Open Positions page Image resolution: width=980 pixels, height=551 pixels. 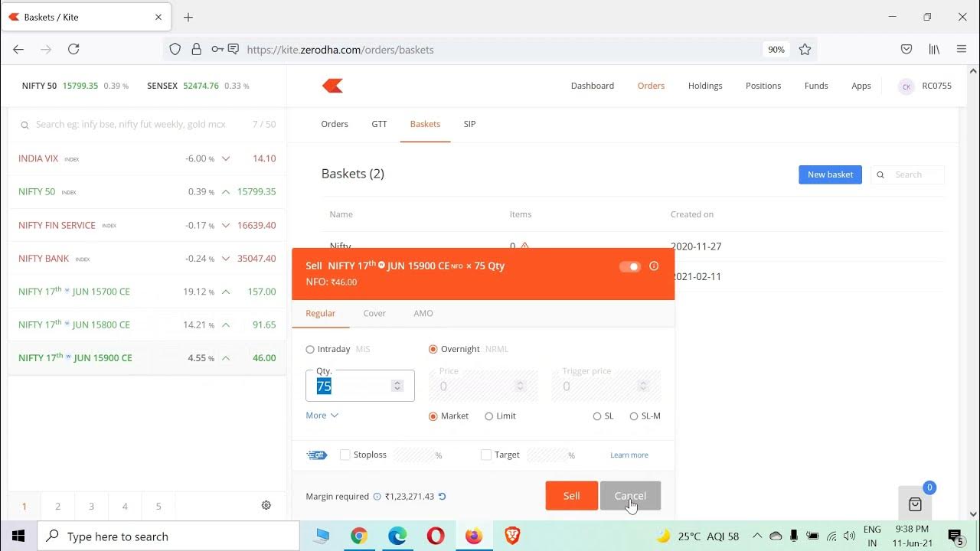pos(763,86)
